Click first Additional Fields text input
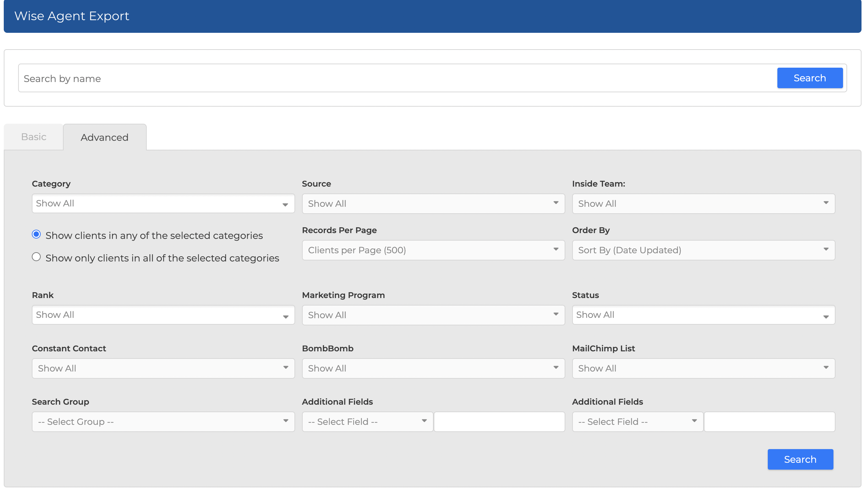Viewport: 868px width, 499px height. point(499,421)
